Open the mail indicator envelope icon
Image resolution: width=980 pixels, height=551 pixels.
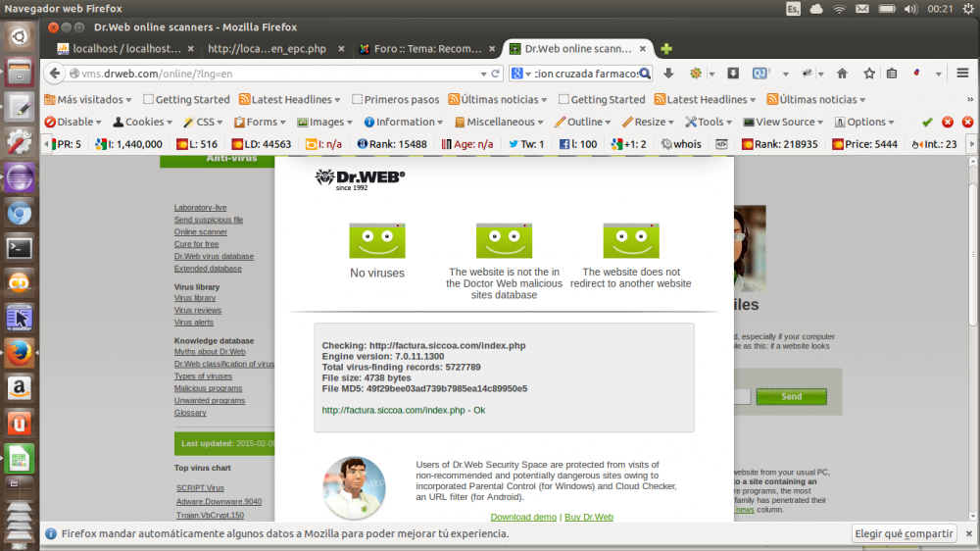coord(862,9)
